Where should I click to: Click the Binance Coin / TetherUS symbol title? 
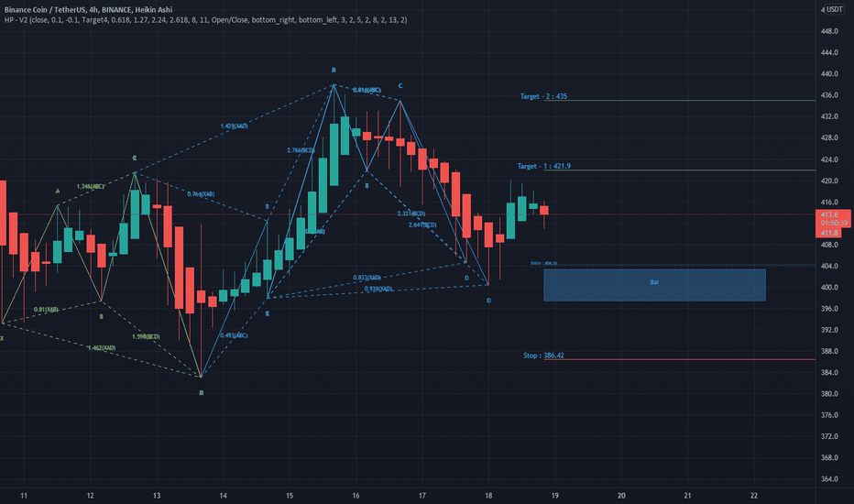(88, 10)
